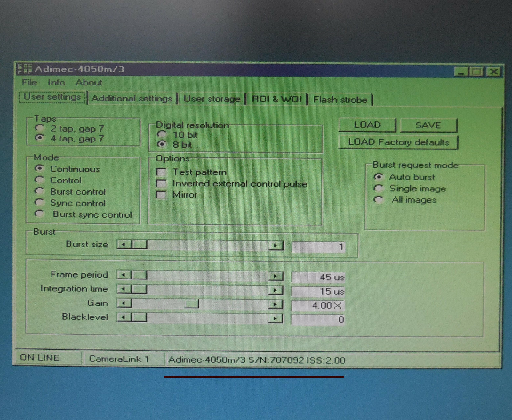Enable the Test pattern checkbox
Screen dimensions: 512x420
pyautogui.click(x=191, y=172)
